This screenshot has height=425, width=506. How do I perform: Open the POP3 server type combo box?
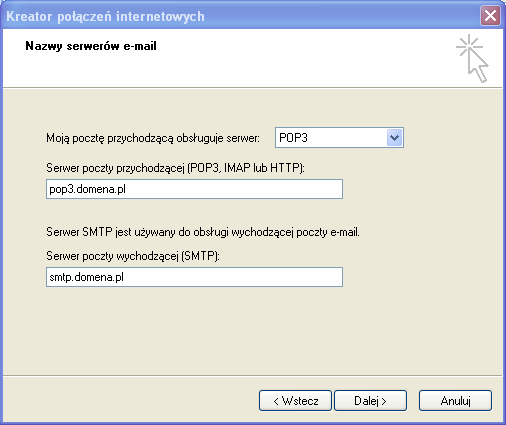click(339, 137)
